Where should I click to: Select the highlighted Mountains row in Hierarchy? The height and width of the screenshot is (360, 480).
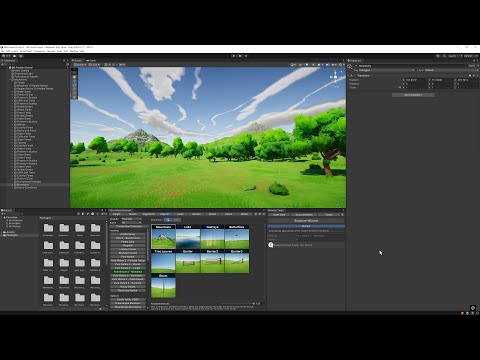[34, 185]
